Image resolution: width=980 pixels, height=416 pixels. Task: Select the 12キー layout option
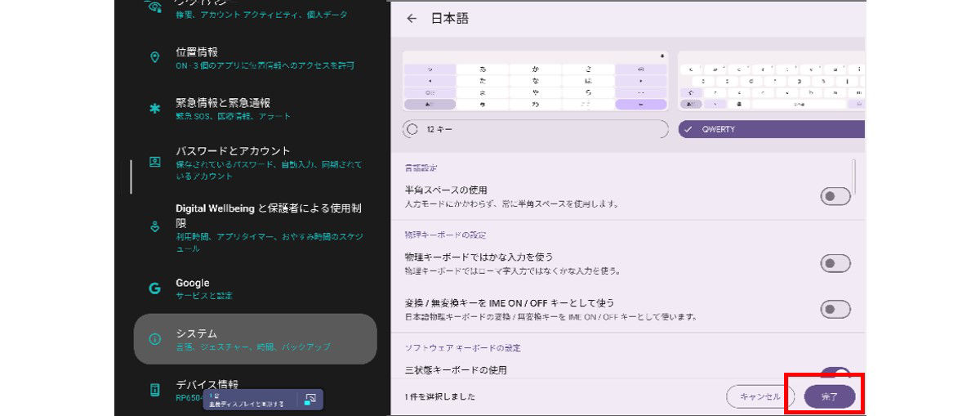(535, 129)
